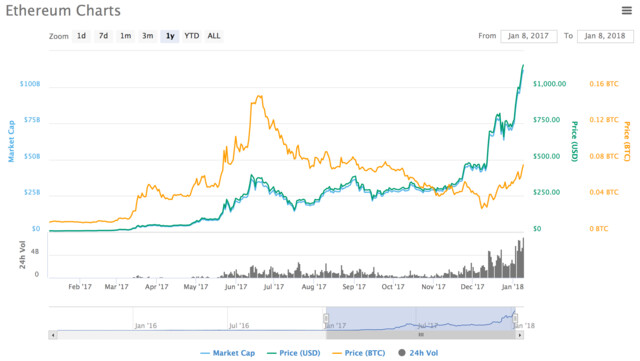
Task: Click the navigator left scroll arrow
Action: 53,335
